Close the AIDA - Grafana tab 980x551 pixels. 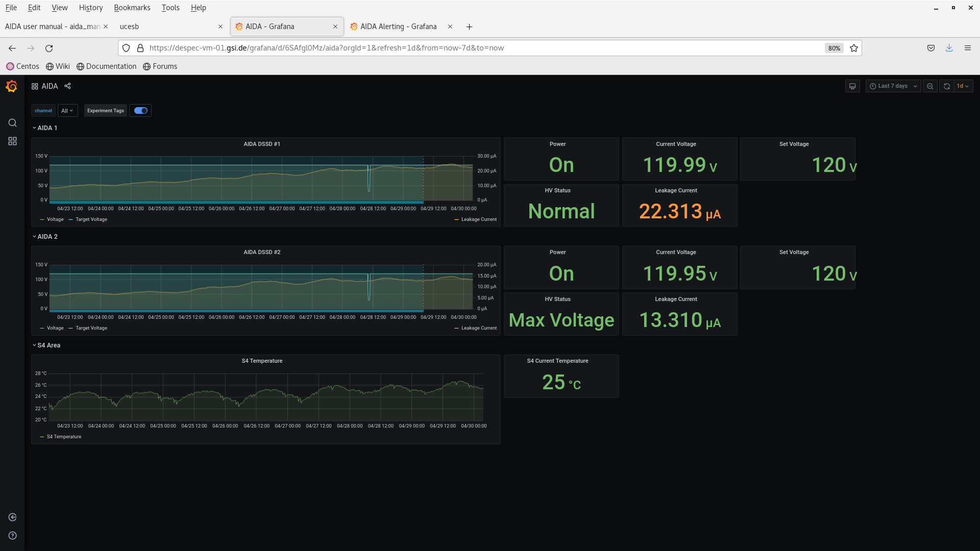coord(335,27)
